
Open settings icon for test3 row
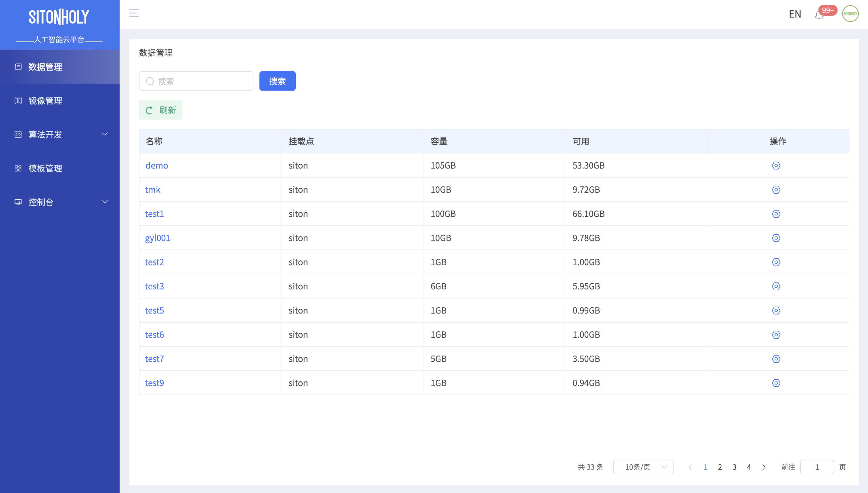coord(776,286)
